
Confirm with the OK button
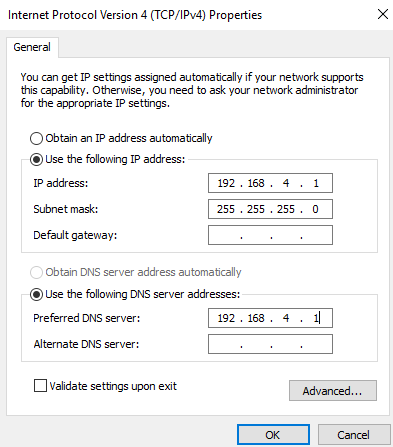click(x=273, y=435)
